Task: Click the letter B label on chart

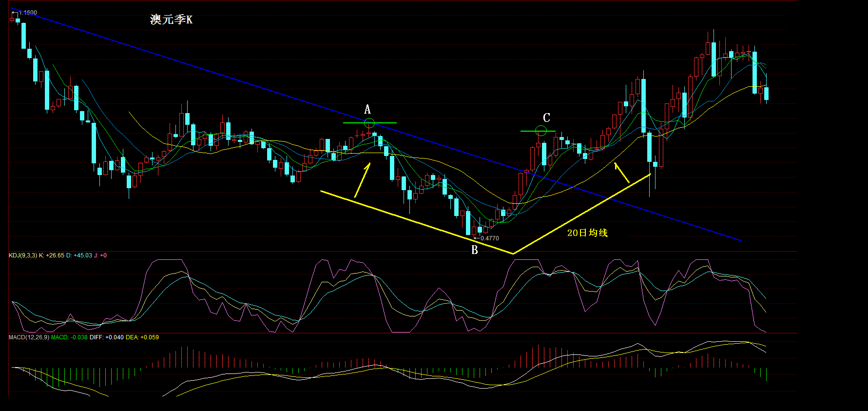Action: (x=474, y=251)
